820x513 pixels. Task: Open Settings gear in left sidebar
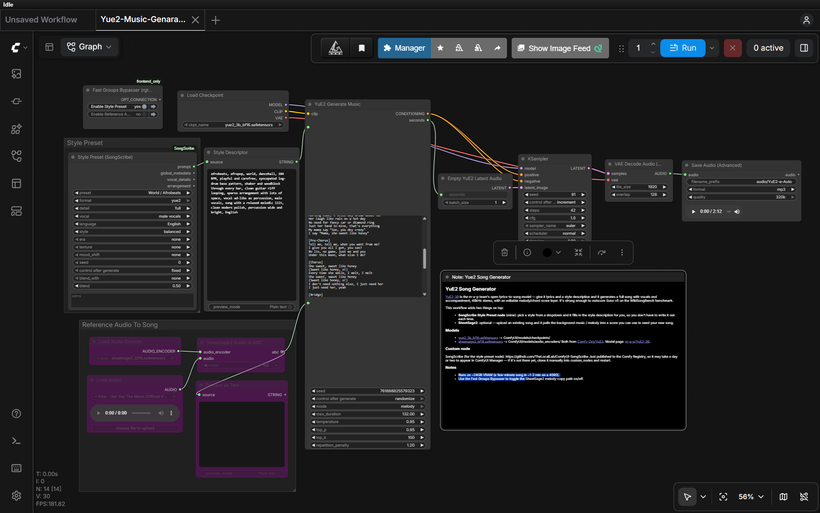16,495
